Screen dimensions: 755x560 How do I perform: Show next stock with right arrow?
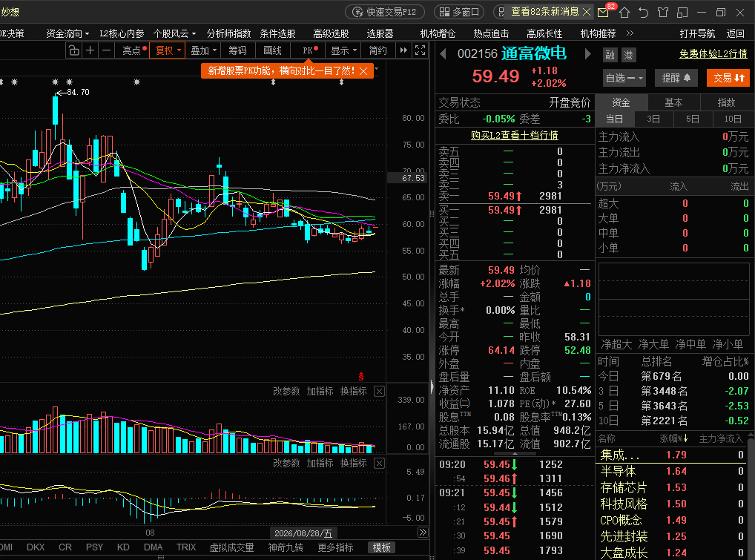[x=587, y=54]
